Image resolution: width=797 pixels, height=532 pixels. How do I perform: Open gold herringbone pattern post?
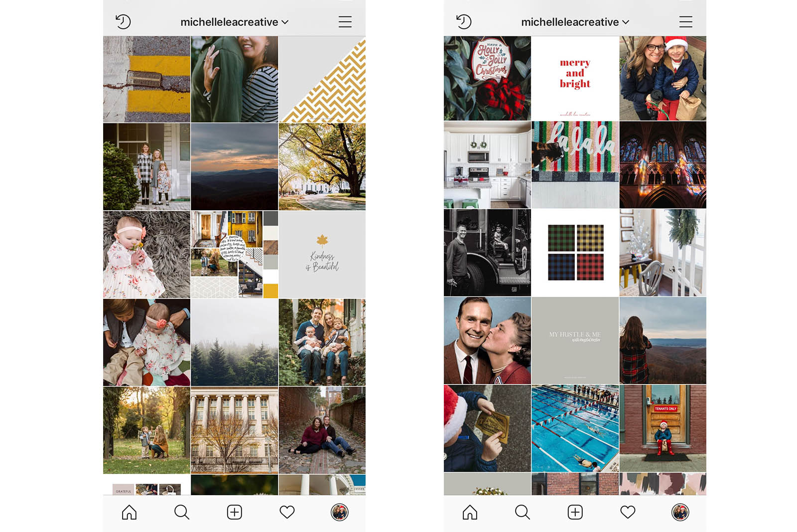coord(322,79)
